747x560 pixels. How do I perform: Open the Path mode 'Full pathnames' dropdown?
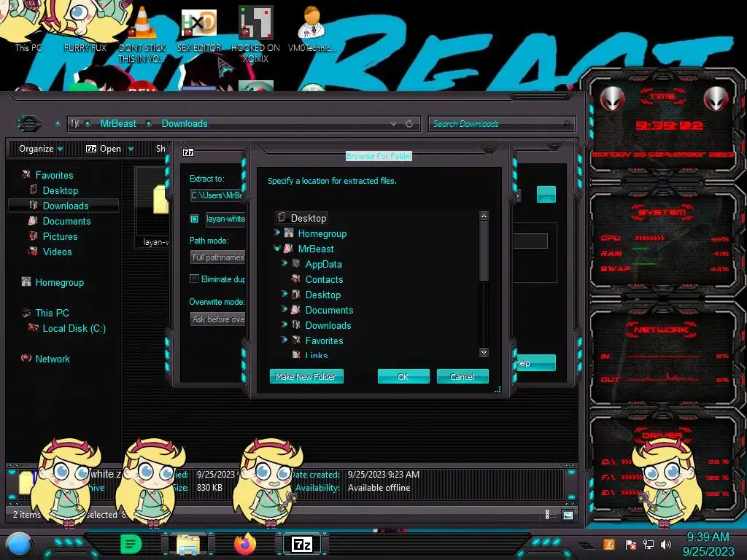[217, 257]
